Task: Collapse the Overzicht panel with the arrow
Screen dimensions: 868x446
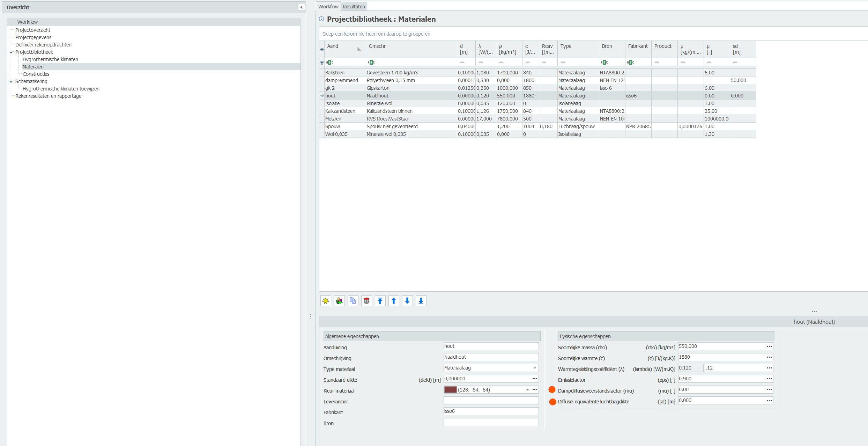Action: tap(302, 7)
